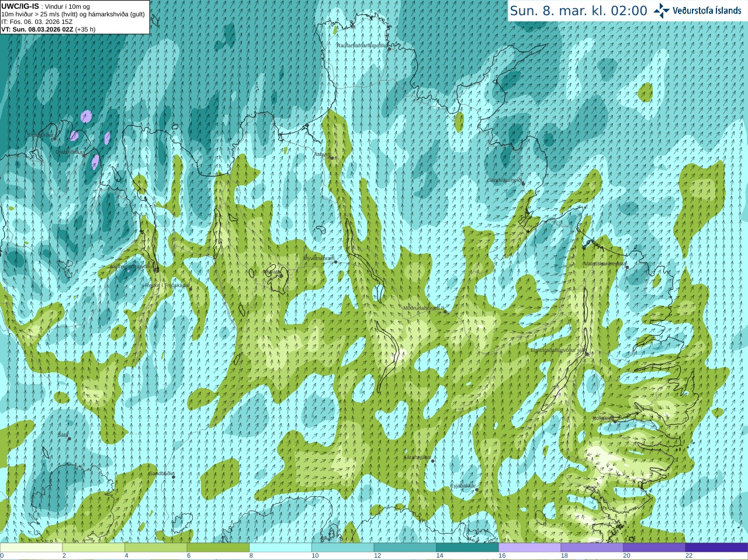748x560 pixels.
Task: Click the Mývatn station marker
Action: (280, 275)
